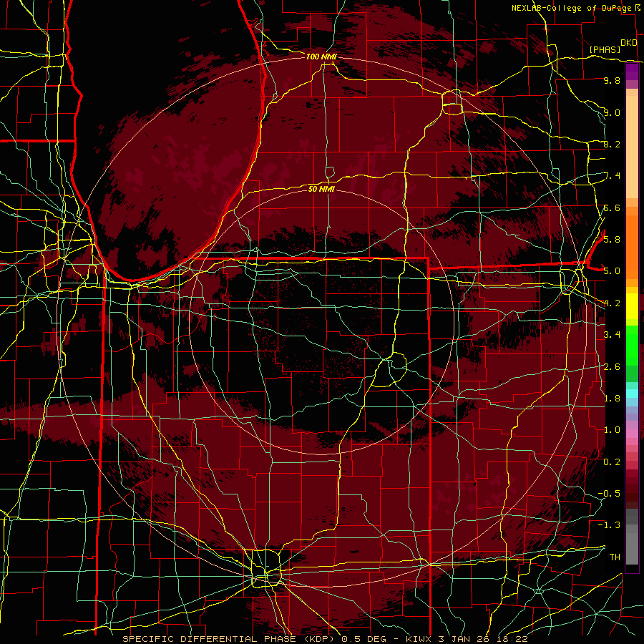Screen dimensions: 644x644
Task: Pick the bright orange color bar segment
Action: [632, 246]
